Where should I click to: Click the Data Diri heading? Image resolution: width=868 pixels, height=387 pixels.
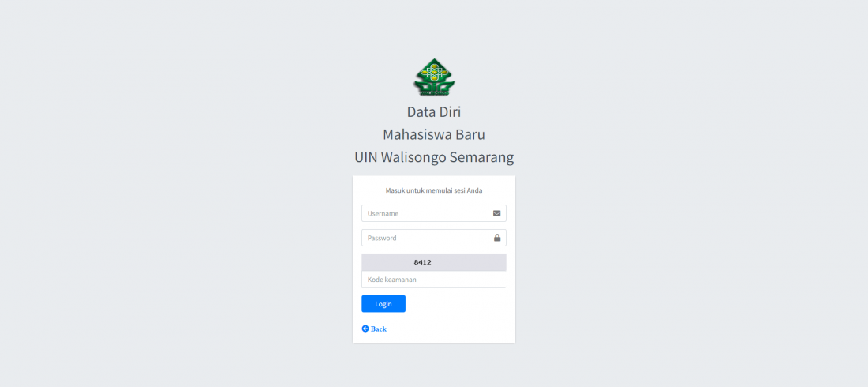pyautogui.click(x=434, y=111)
